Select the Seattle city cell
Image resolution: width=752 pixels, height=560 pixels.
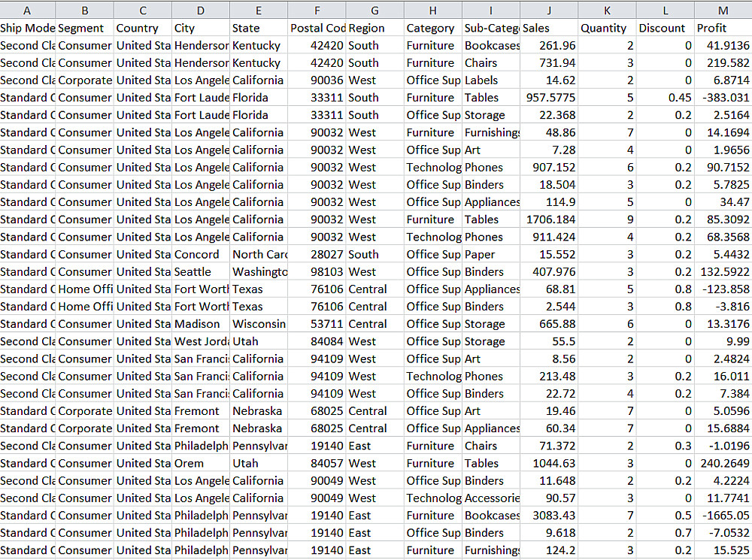point(201,272)
